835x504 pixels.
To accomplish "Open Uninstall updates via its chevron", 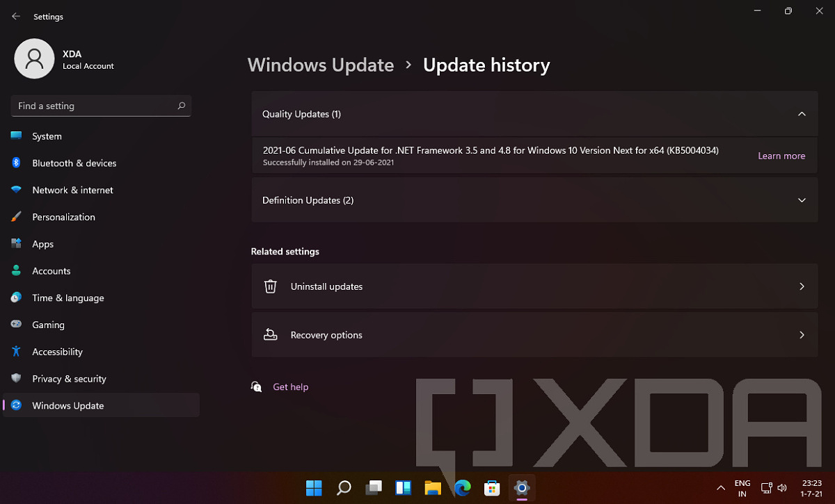I will tap(802, 286).
